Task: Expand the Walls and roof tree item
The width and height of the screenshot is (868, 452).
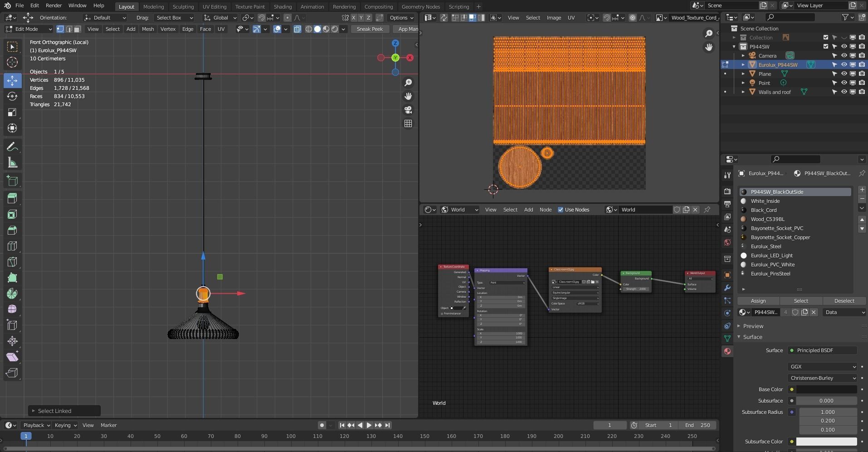Action: [743, 92]
